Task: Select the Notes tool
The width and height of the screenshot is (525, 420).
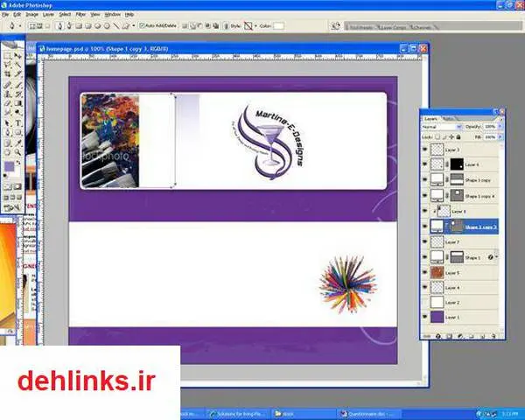Action: coord(7,143)
